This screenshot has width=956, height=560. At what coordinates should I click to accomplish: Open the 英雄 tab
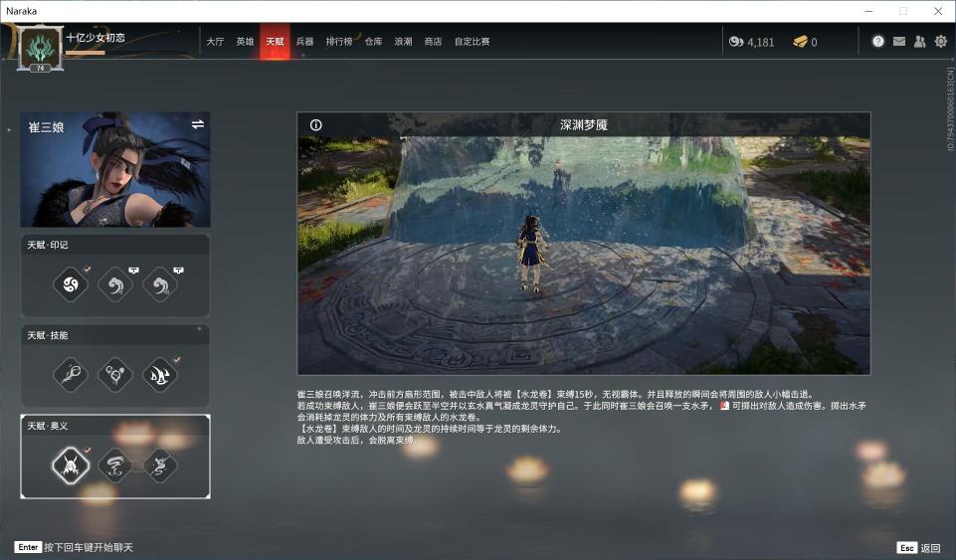point(245,42)
